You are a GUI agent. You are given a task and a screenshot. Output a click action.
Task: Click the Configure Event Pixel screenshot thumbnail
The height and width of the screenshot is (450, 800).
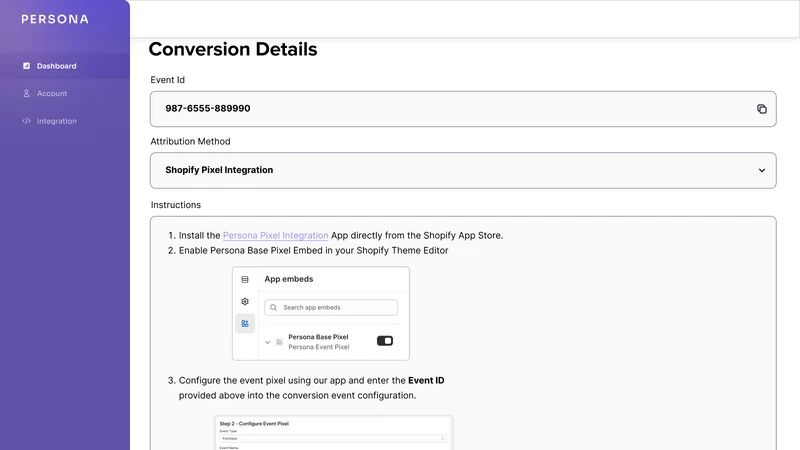coord(334,433)
